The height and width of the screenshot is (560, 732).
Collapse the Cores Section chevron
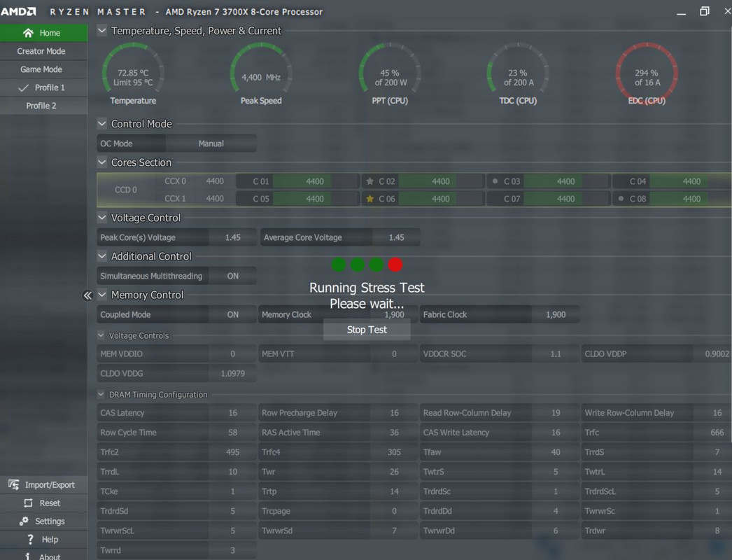click(x=101, y=162)
